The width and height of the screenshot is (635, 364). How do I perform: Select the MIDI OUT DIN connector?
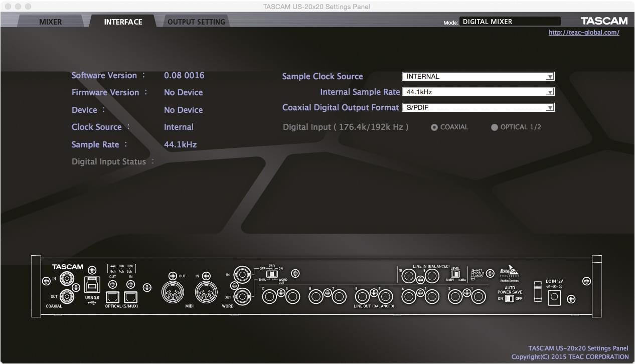[x=173, y=292]
